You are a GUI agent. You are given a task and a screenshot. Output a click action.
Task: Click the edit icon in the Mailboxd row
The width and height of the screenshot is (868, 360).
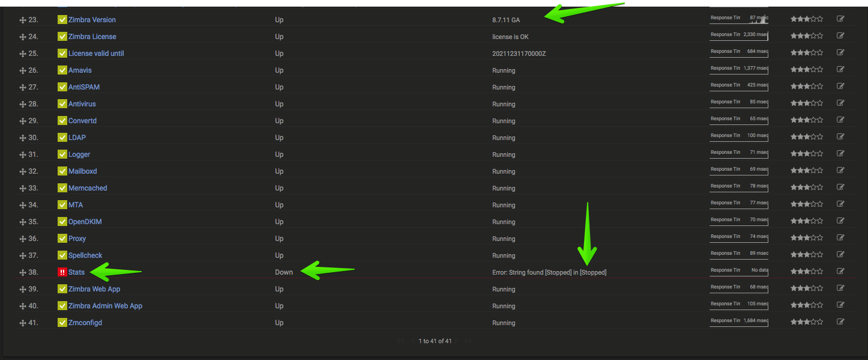tap(840, 171)
